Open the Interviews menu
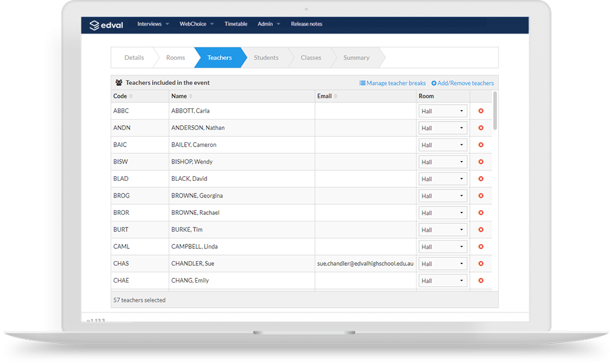This screenshot has height=364, width=613. 153,24
